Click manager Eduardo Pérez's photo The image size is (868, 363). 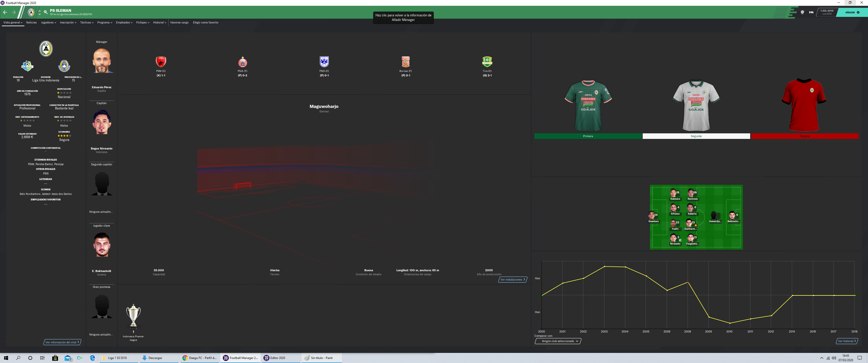click(x=101, y=60)
